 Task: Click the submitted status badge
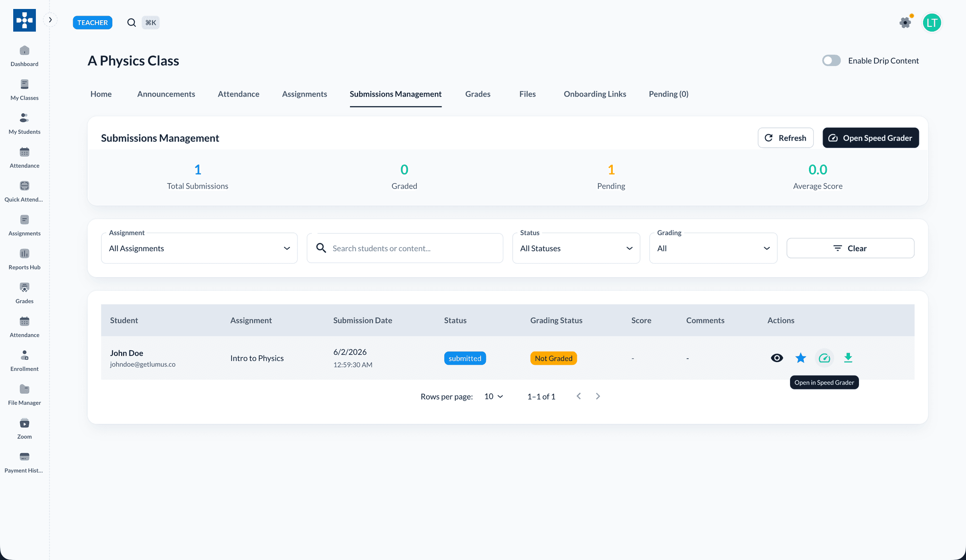pos(465,358)
